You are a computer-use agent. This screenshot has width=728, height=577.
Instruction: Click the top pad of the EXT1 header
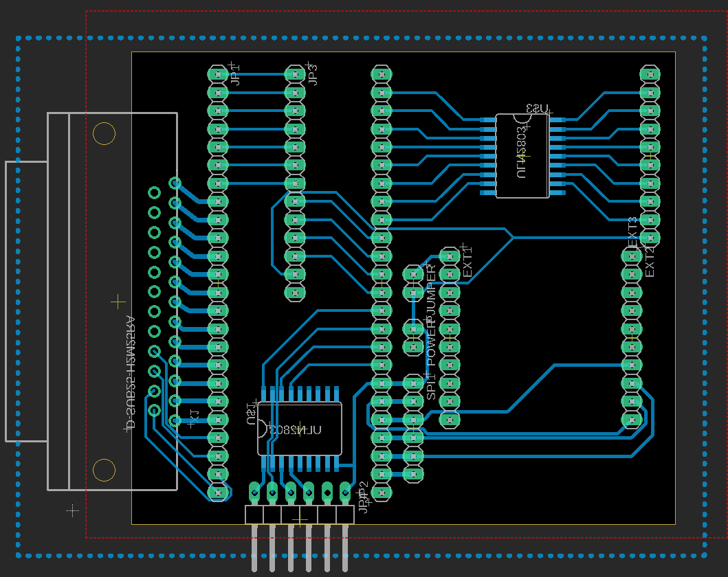pos(450,256)
